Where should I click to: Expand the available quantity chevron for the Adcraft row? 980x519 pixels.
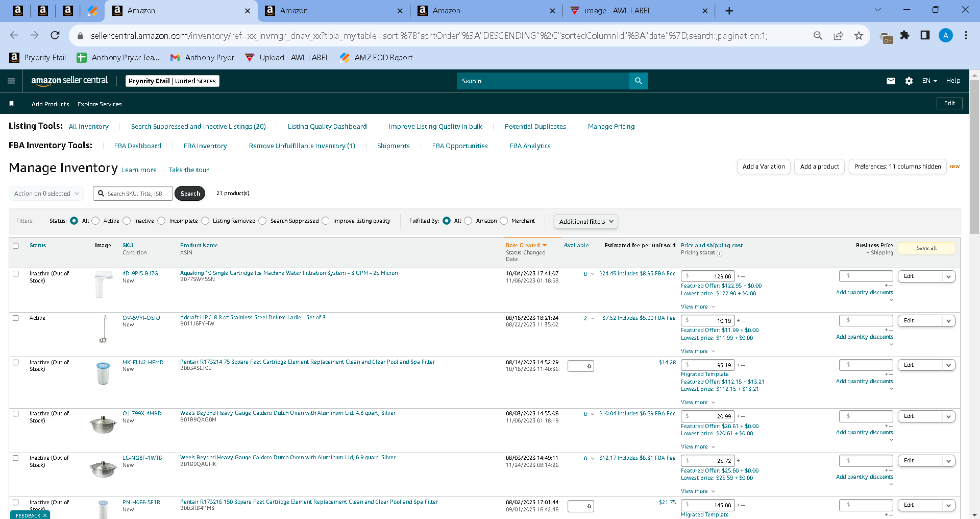(x=593, y=318)
